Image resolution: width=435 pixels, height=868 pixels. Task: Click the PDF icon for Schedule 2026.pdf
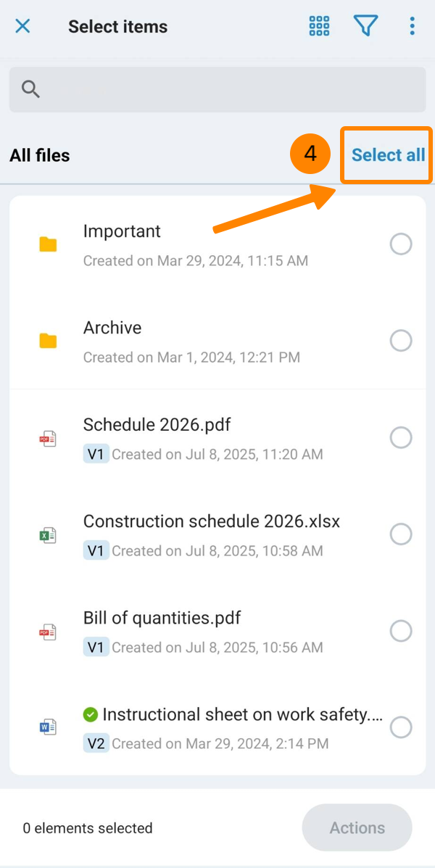pyautogui.click(x=48, y=439)
